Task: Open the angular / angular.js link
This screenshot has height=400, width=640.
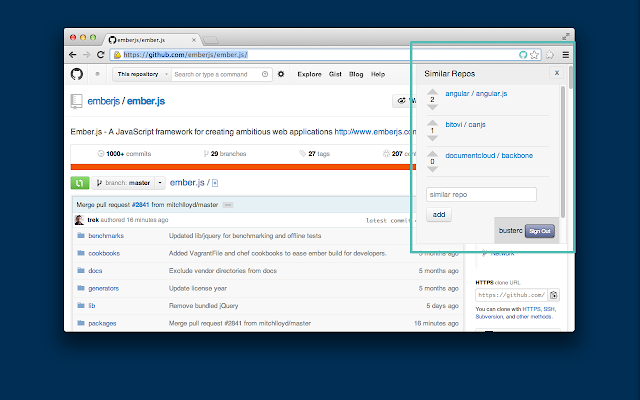Action: [476, 93]
